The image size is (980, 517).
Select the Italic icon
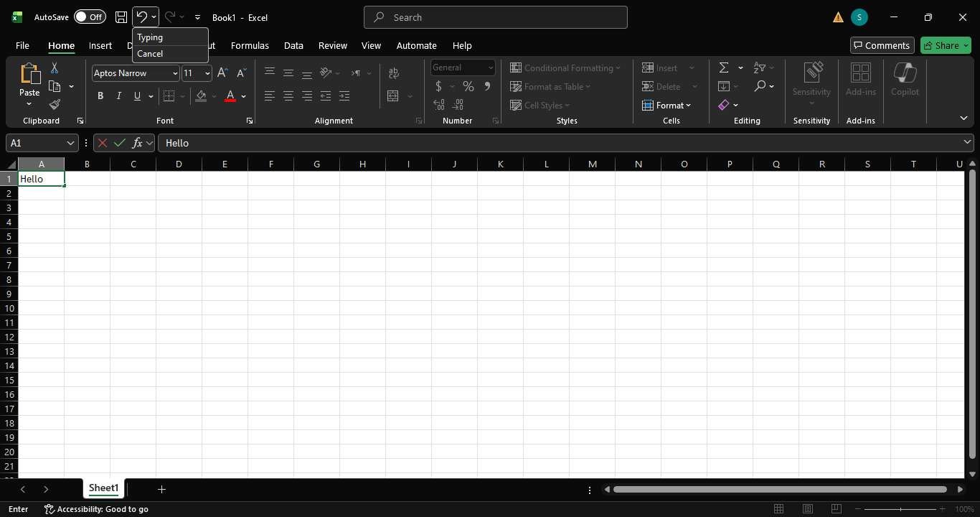click(x=118, y=96)
